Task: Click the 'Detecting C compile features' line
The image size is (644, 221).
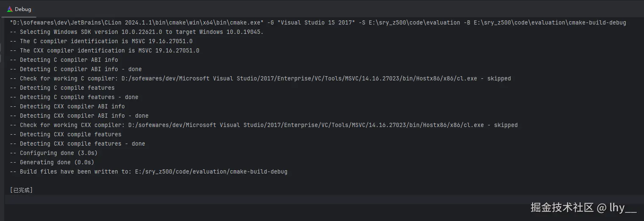Action: coord(62,88)
